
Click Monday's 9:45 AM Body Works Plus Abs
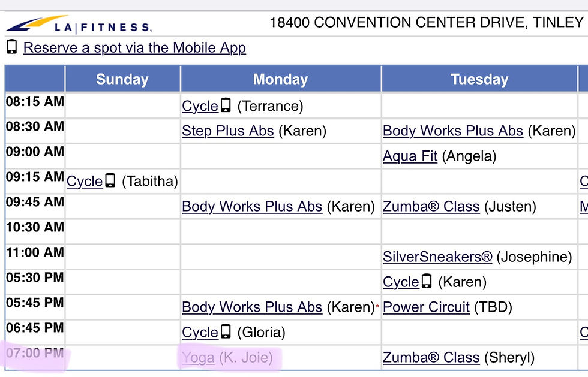pyautogui.click(x=251, y=206)
